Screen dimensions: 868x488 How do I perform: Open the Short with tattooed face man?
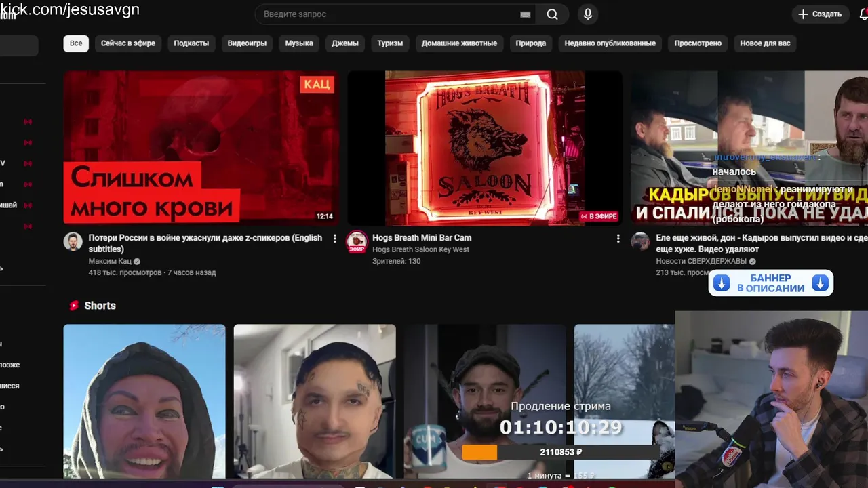(x=315, y=401)
